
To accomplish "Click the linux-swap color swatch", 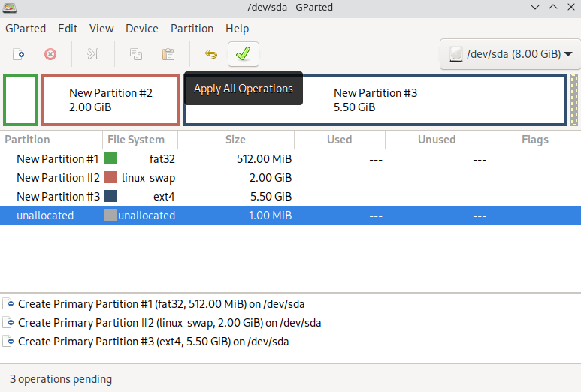I will [110, 178].
